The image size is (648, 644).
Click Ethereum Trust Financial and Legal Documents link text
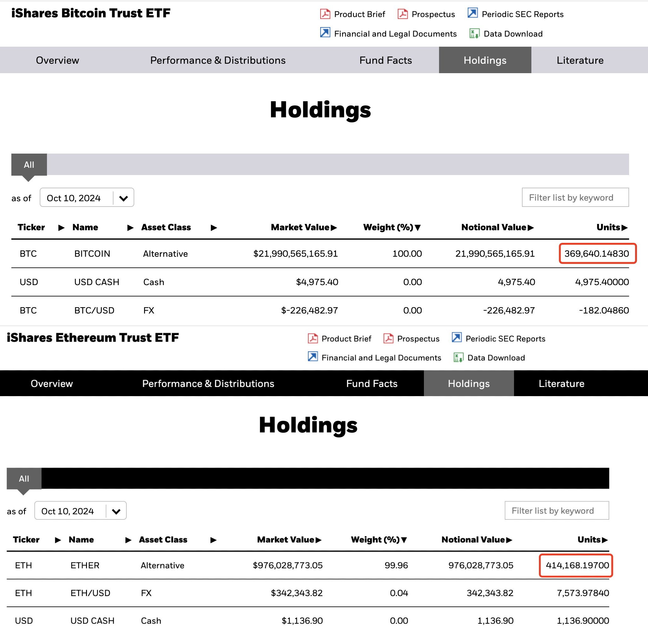tap(381, 358)
